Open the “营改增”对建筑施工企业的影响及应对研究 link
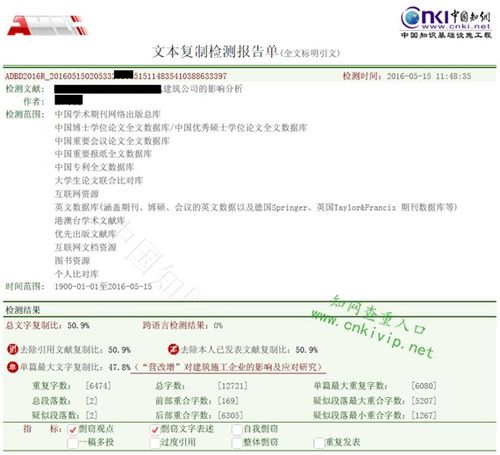500x455 pixels. (229, 367)
